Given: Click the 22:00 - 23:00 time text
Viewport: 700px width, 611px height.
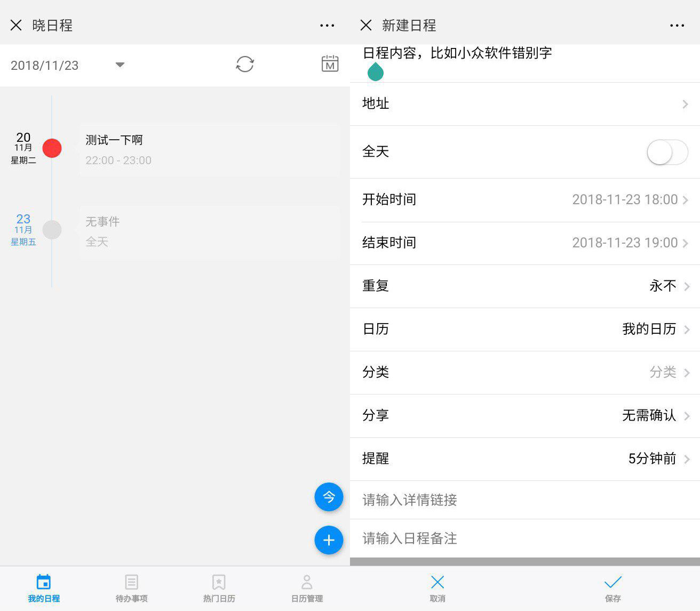Looking at the screenshot, I should [118, 160].
